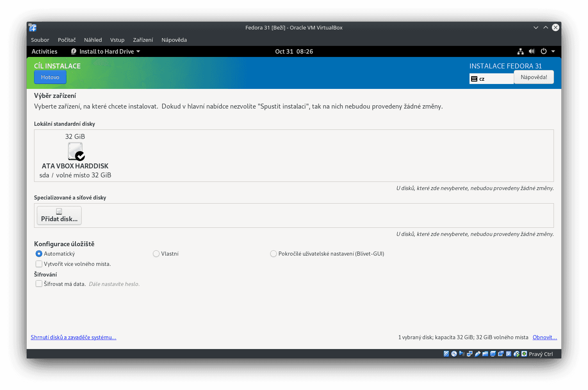Viewport: 588px width, 390px height.
Task: Open the Nápověda menu in VirtualBox
Action: point(174,40)
